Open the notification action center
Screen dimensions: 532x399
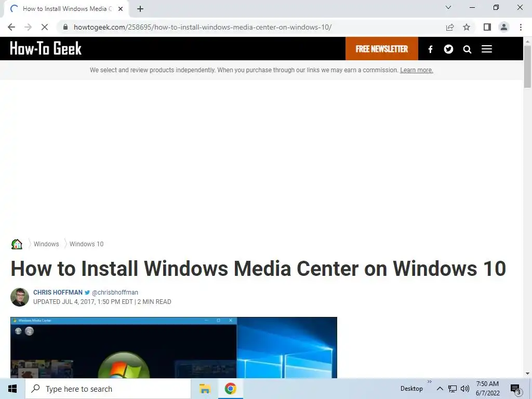[x=516, y=389]
